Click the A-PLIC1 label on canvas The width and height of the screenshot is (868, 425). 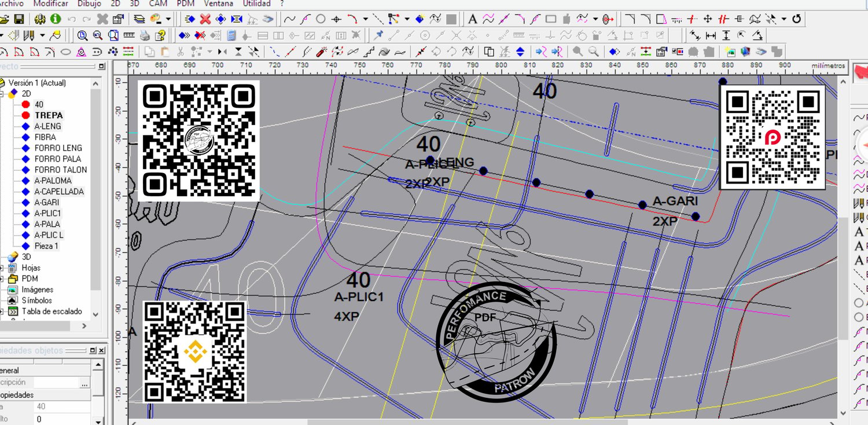(359, 297)
